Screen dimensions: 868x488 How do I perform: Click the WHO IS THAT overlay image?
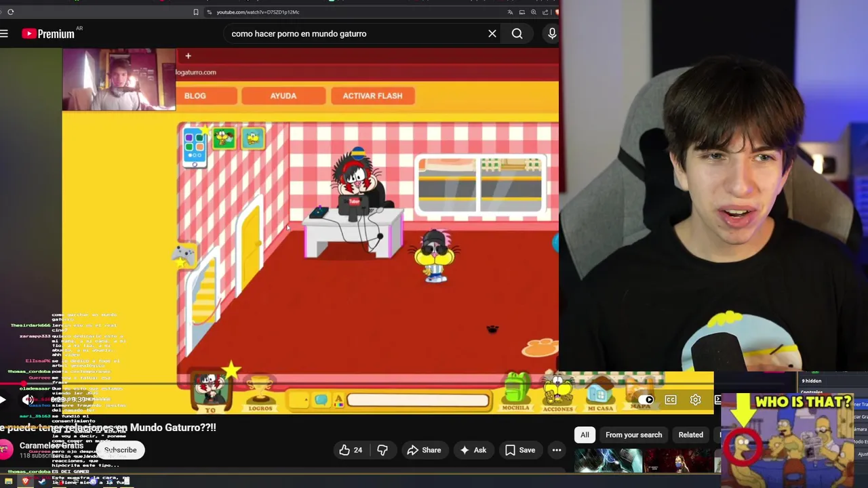click(x=787, y=440)
